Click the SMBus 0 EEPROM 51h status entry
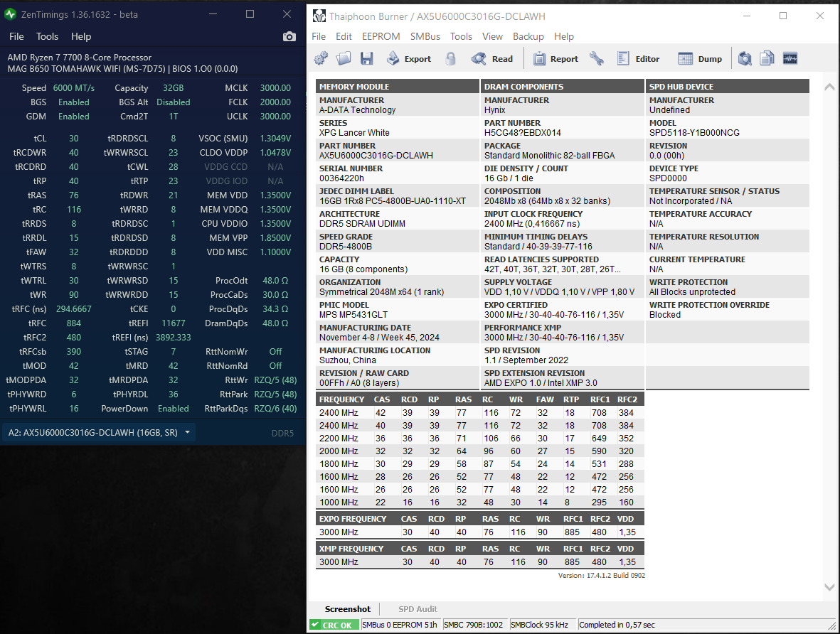 tap(400, 625)
